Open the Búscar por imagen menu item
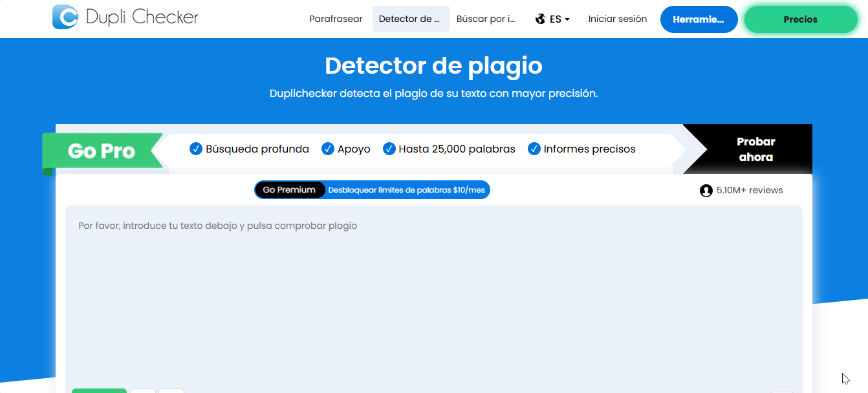This screenshot has height=393, width=868. (486, 19)
